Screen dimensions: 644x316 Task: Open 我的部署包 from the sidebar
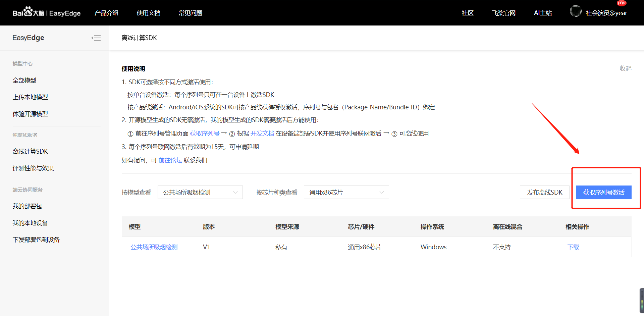coord(27,206)
